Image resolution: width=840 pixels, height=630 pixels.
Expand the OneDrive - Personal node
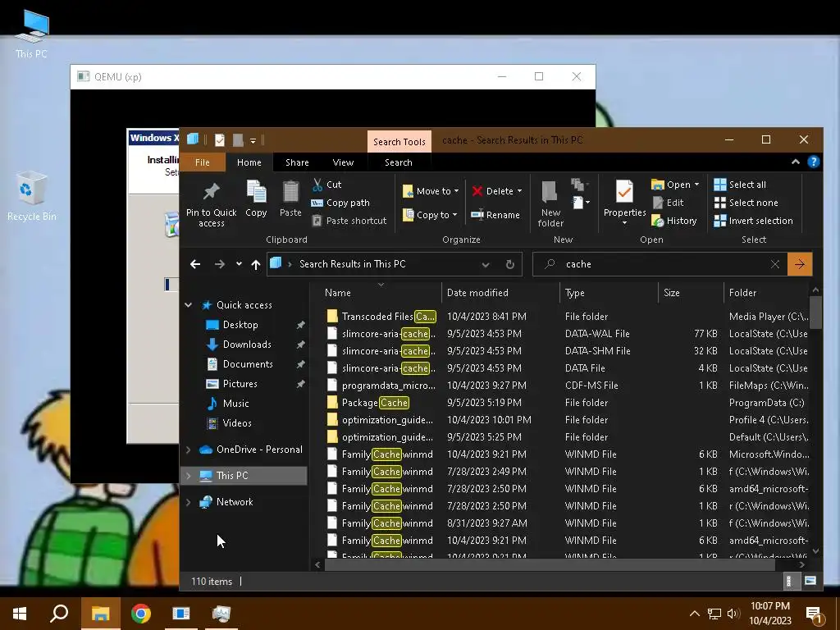[189, 450]
